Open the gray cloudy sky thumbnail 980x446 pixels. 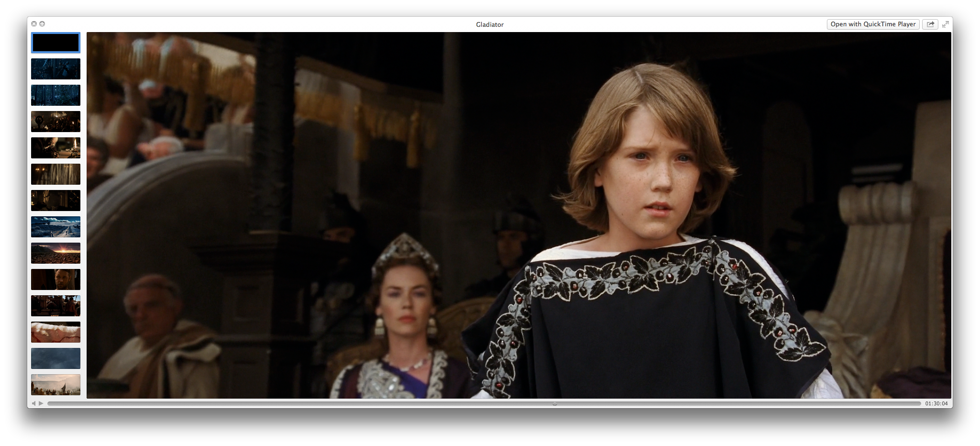coord(56,358)
